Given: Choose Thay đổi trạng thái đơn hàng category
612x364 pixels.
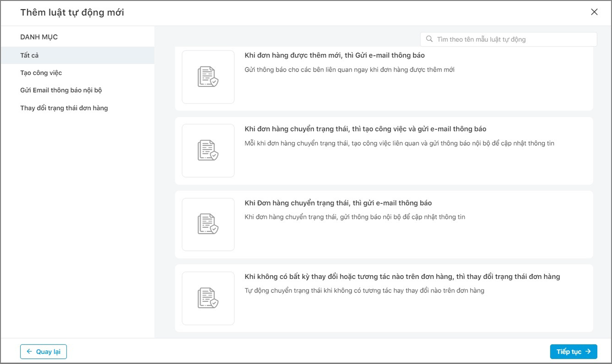Looking at the screenshot, I should coord(77,108).
